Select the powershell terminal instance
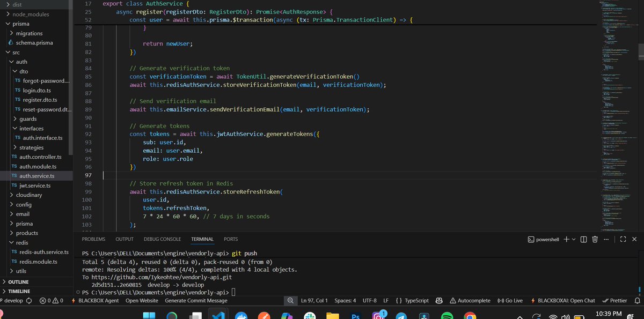The height and width of the screenshot is (319, 644). pyautogui.click(x=543, y=239)
